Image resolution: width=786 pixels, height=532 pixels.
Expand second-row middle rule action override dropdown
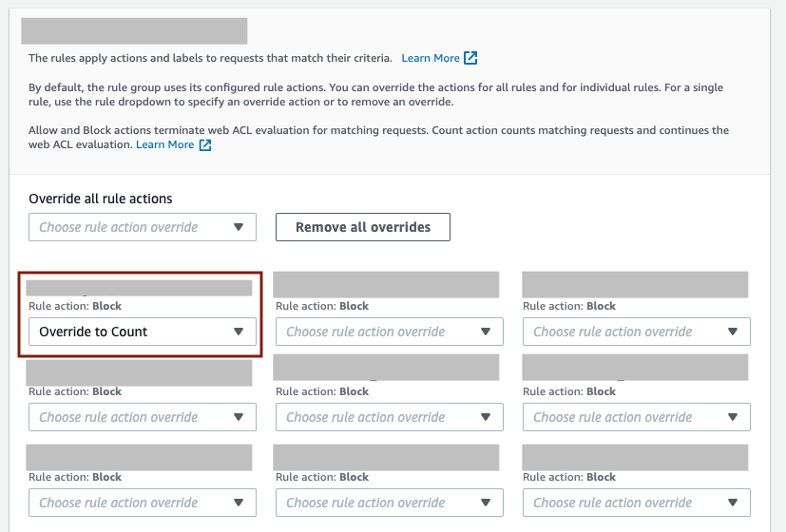(x=389, y=417)
